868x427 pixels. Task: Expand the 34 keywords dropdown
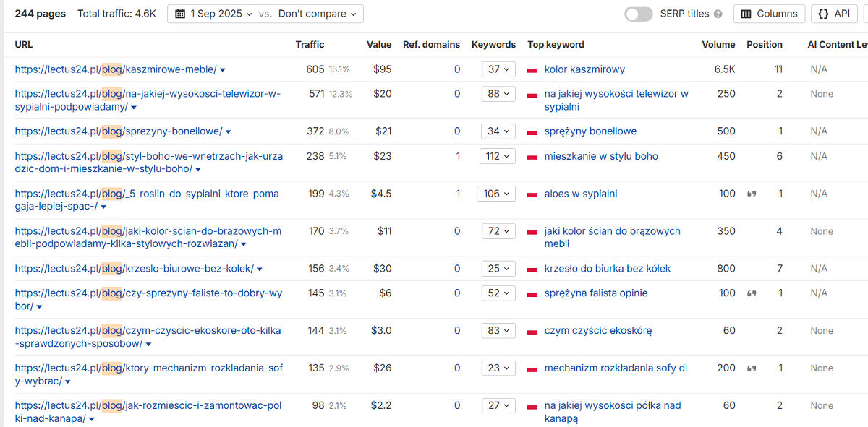(x=499, y=131)
